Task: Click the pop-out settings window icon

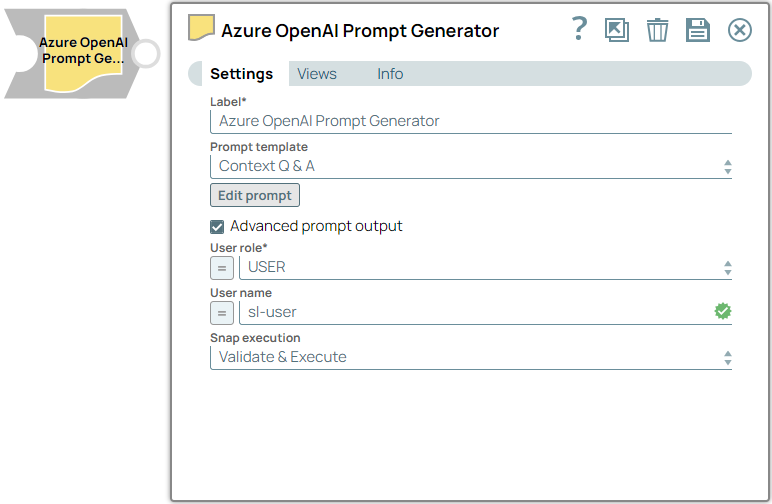Action: pyautogui.click(x=617, y=30)
